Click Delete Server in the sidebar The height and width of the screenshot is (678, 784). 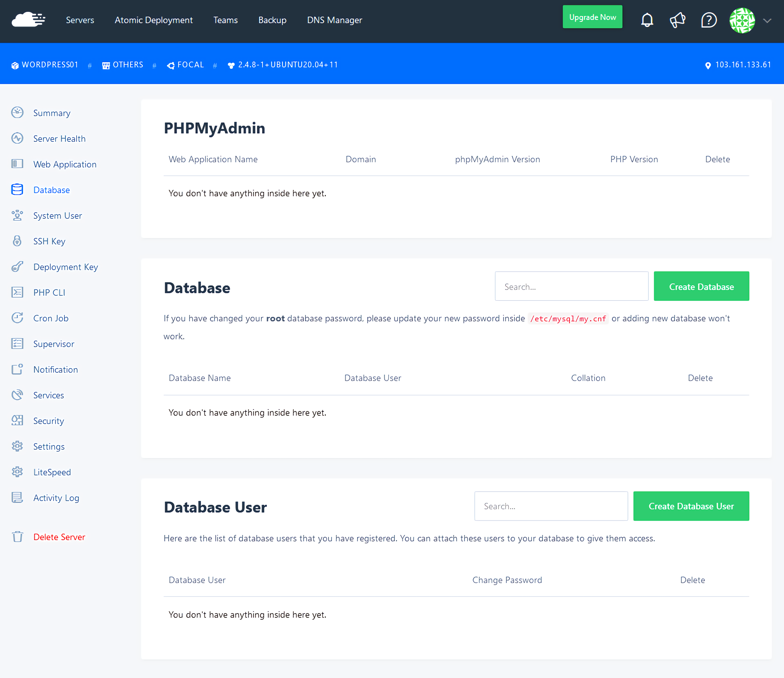[59, 537]
